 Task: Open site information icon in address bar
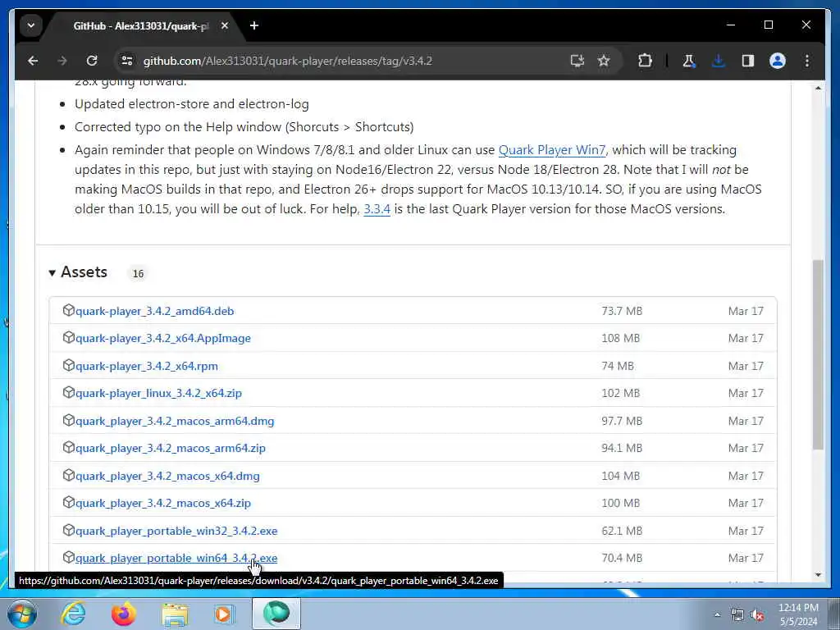127,61
